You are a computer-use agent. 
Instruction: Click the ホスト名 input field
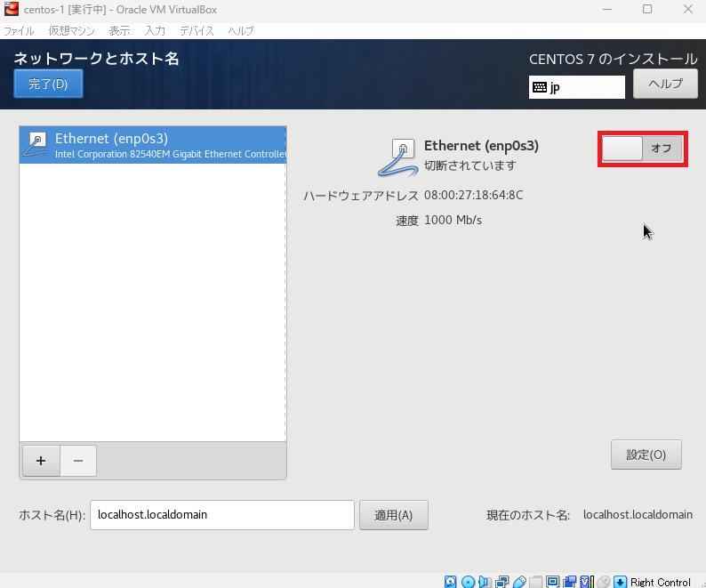(x=222, y=515)
